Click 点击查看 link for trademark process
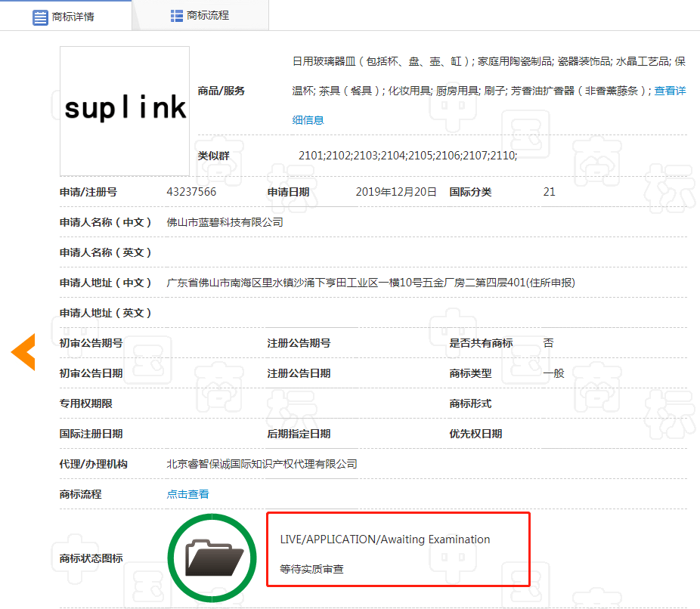This screenshot has height=609, width=700. [x=188, y=494]
